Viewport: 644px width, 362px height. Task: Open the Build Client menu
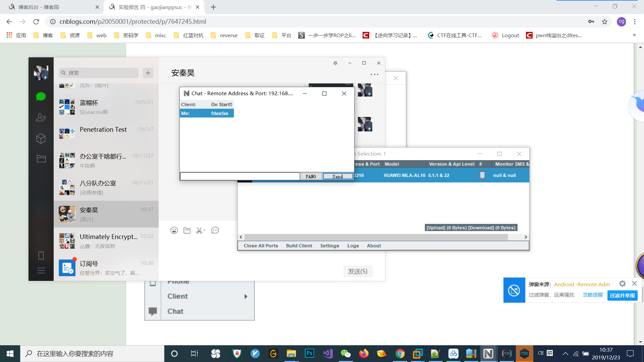coord(299,246)
